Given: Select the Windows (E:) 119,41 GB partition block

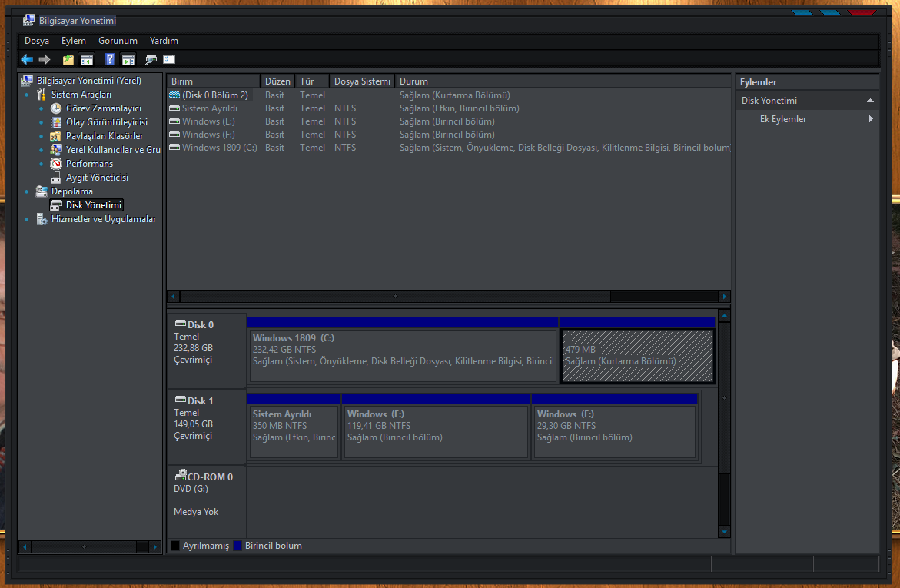Looking at the screenshot, I should [435, 432].
